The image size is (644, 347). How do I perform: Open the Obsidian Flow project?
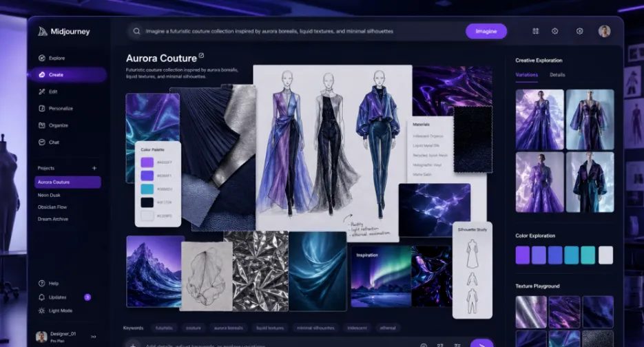(x=52, y=207)
